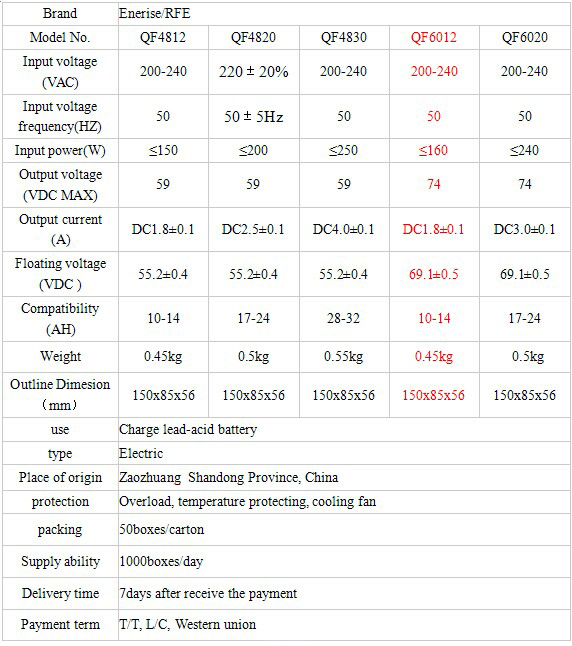Click the QF6020 model header cell
572x646 pixels.
point(525,37)
